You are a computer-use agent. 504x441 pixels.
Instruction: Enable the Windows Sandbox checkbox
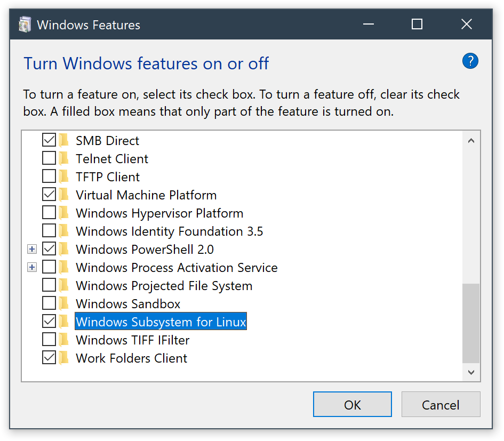(49, 303)
